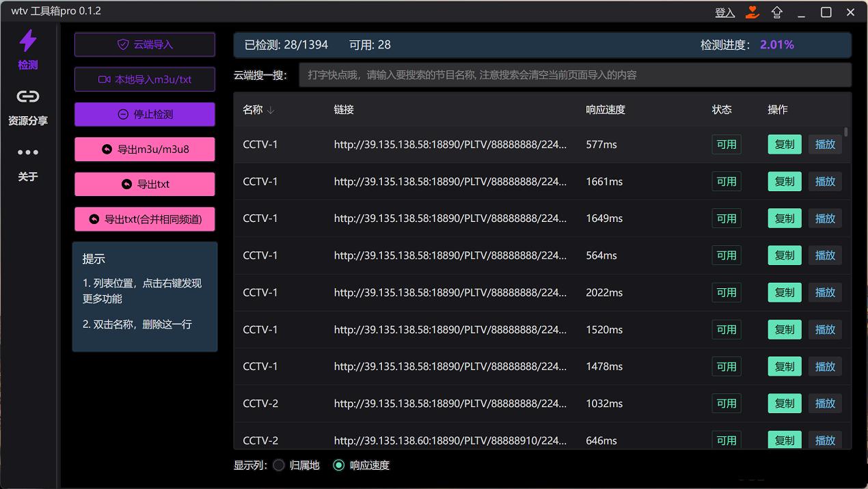Click the 登入 login link in title bar
The image size is (868, 489).
coord(724,12)
